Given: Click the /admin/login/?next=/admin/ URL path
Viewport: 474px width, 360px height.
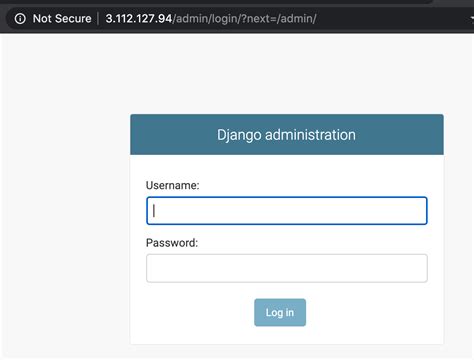Looking at the screenshot, I should [244, 19].
